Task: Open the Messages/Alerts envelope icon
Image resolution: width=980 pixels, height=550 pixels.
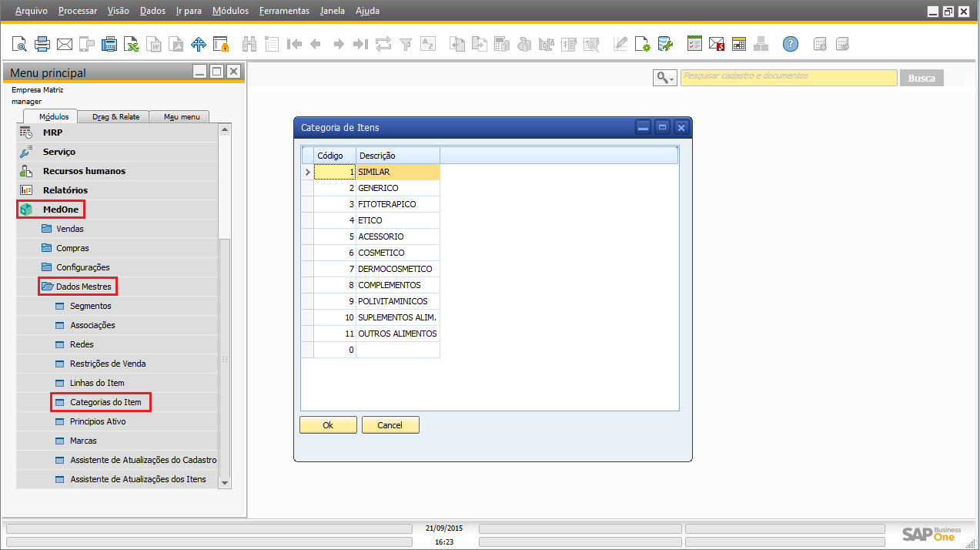Action: tap(717, 44)
